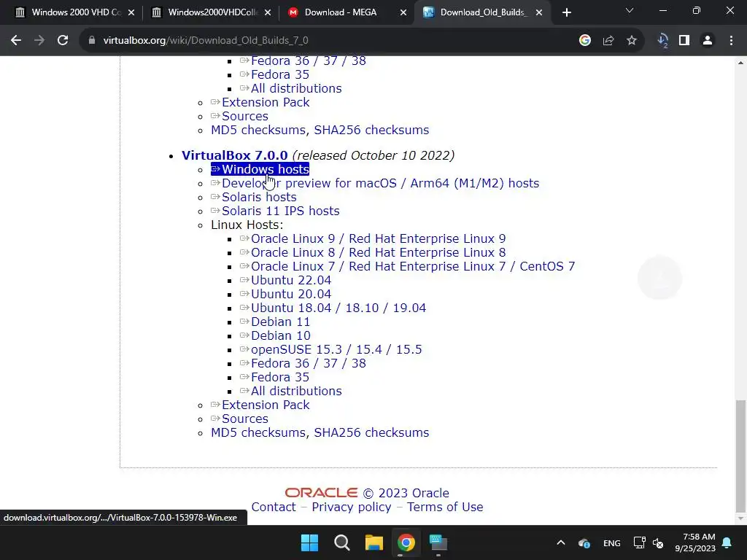This screenshot has height=560, width=747.
Task: Open Extension Pack link under VirtualBox 7.0.0
Action: click(260, 405)
